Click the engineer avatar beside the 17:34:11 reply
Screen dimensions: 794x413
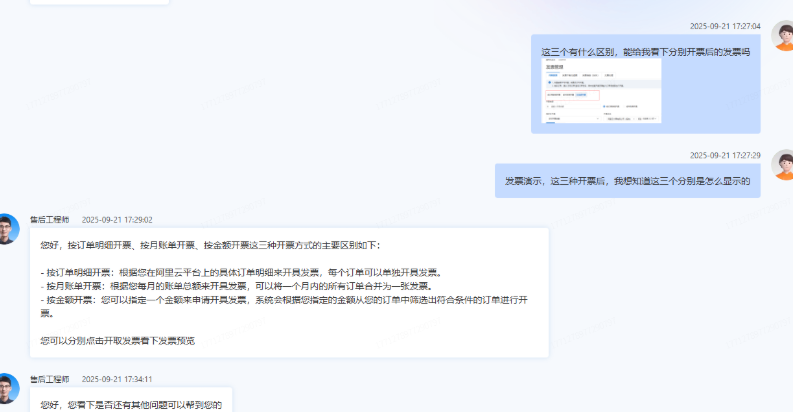click(8, 388)
